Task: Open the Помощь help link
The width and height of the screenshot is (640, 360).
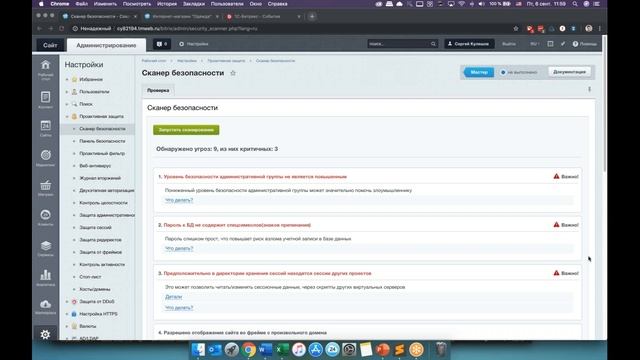Action: pyautogui.click(x=584, y=44)
